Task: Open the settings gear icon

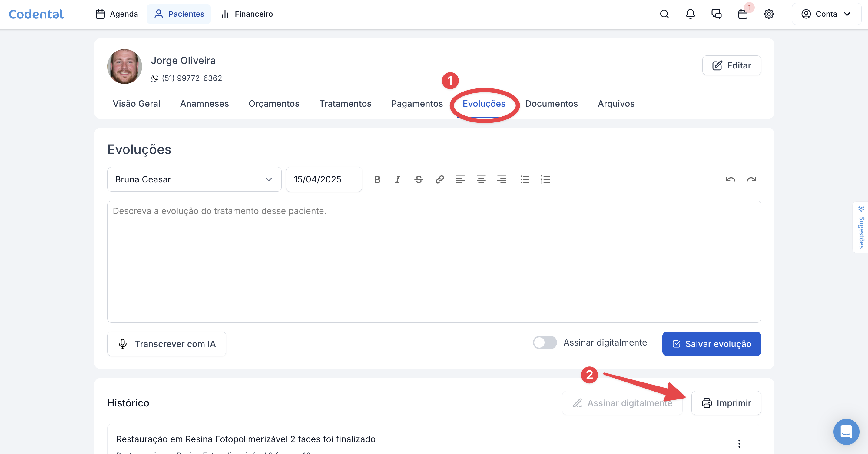Action: [769, 14]
